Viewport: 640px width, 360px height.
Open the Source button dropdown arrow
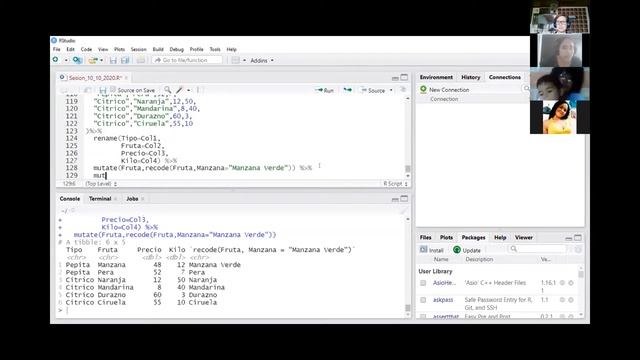391,90
